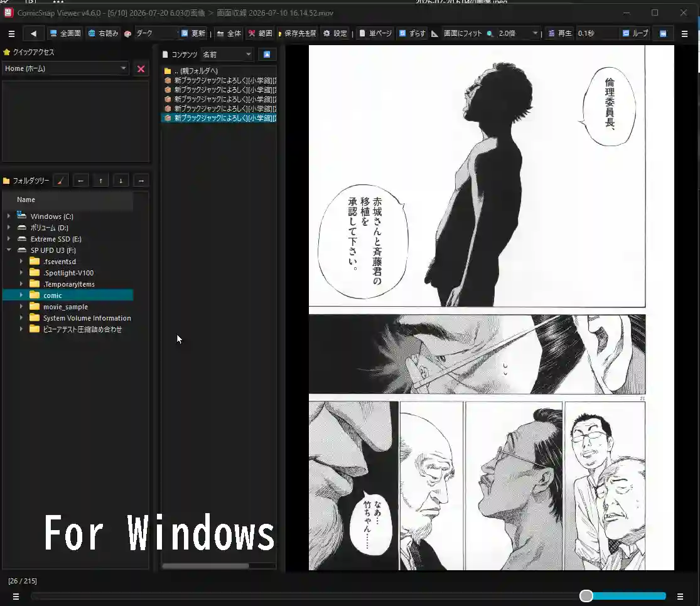The height and width of the screenshot is (606, 700).
Task: Remove quick access entry with red X
Action: [141, 69]
